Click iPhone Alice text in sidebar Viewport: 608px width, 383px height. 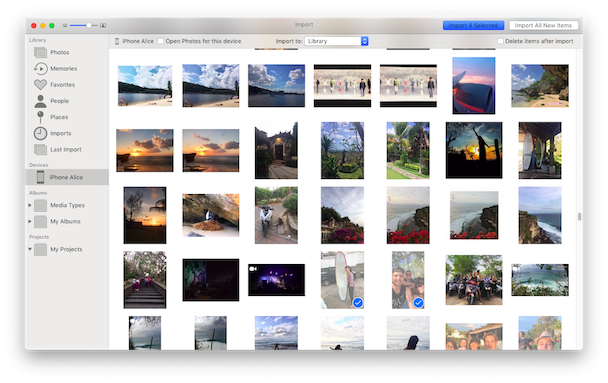click(66, 178)
